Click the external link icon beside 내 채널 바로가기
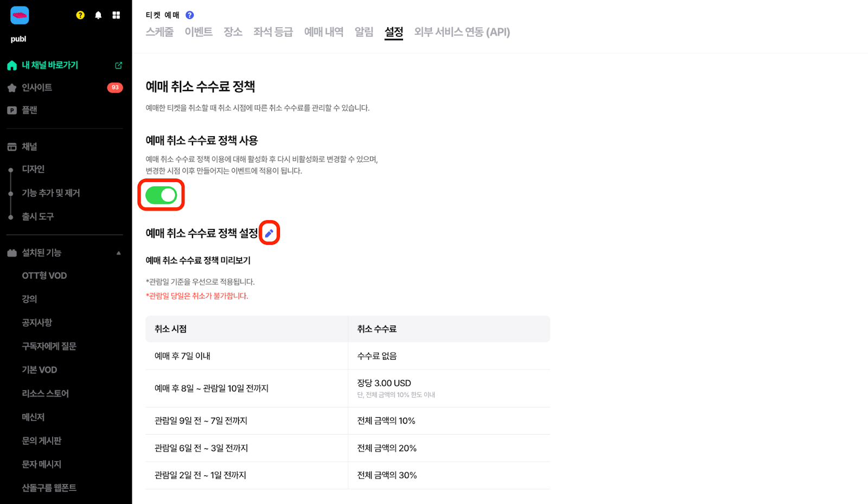The height and width of the screenshot is (504, 868). coord(118,66)
